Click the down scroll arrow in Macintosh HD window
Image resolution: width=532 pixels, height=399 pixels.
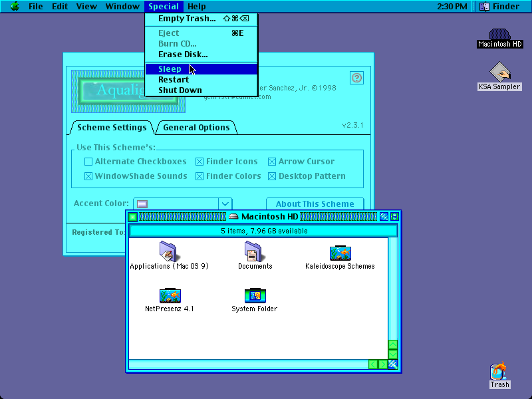point(392,354)
